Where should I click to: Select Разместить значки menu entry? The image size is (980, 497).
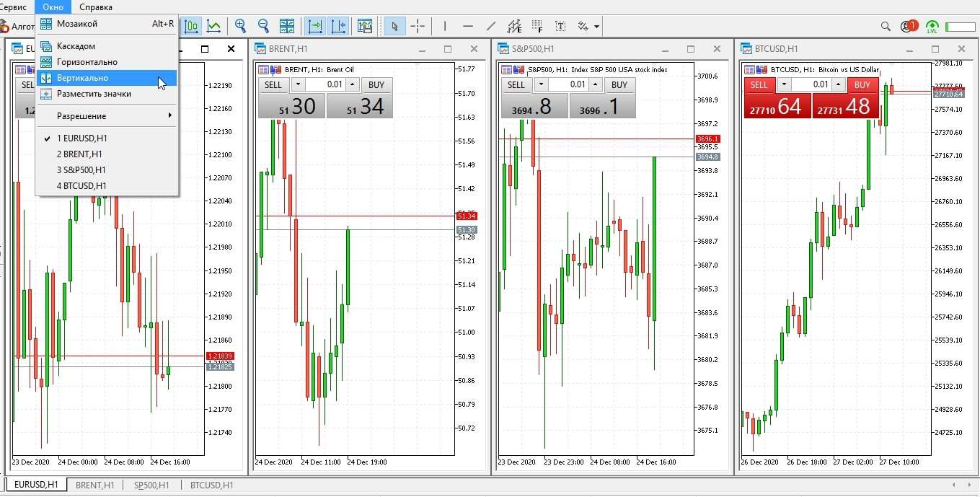coord(107,94)
